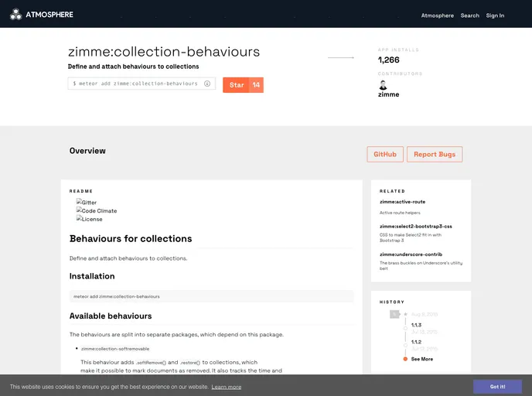532x396 pixels.
Task: Click the Overview heading
Action: [87, 151]
